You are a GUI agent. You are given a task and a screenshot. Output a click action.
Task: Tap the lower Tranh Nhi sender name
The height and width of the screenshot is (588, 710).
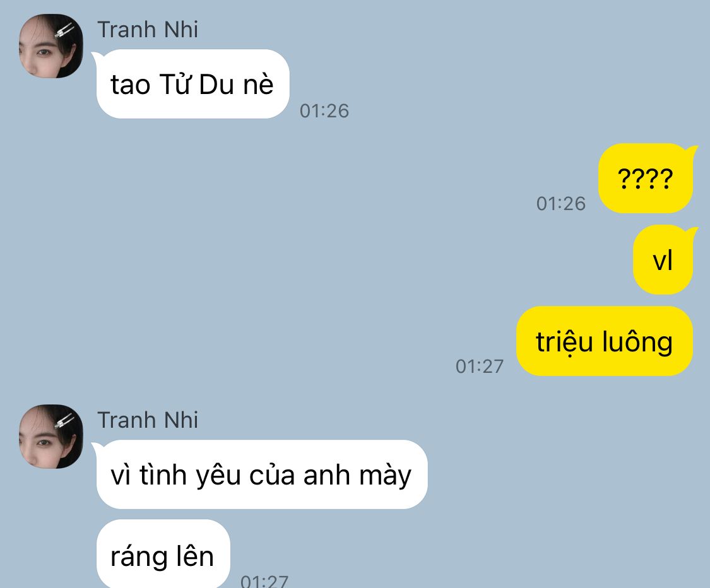click(148, 420)
